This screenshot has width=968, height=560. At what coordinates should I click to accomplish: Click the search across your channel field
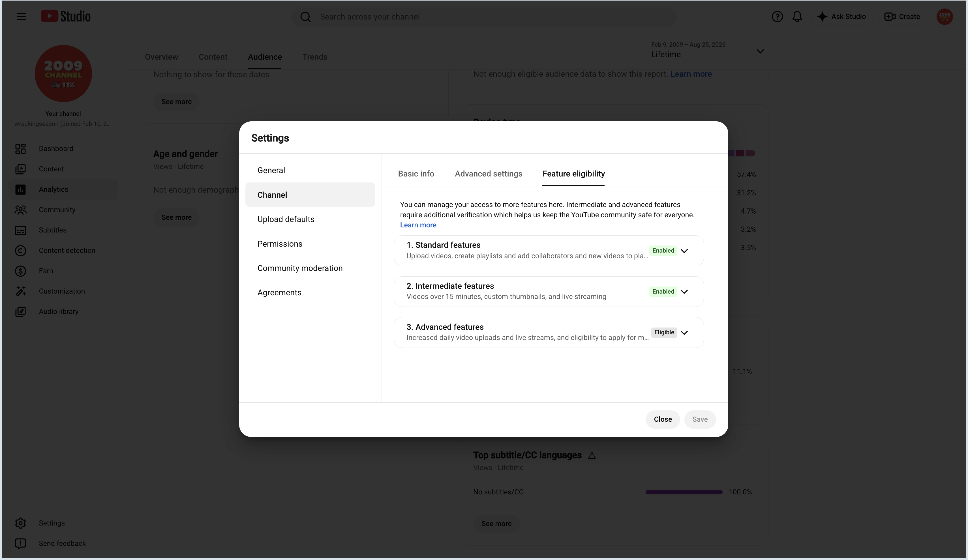[484, 17]
